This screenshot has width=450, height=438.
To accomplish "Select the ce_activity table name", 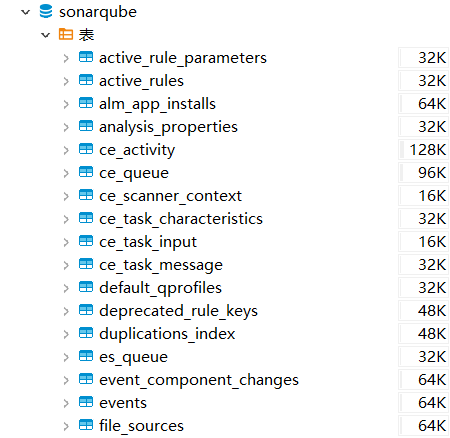I will [137, 150].
